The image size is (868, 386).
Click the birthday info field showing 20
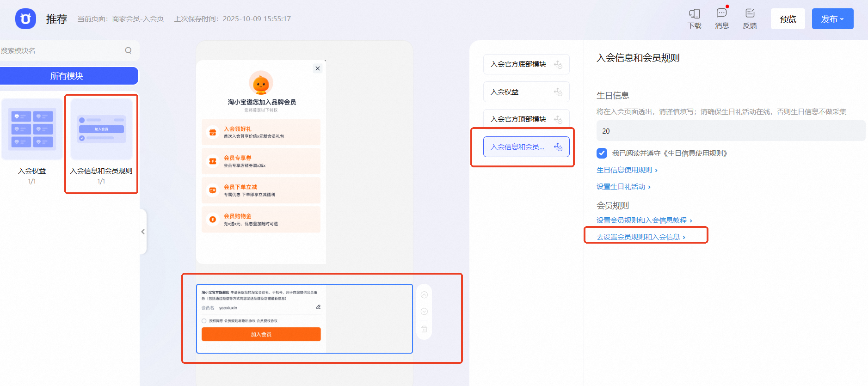(x=731, y=131)
